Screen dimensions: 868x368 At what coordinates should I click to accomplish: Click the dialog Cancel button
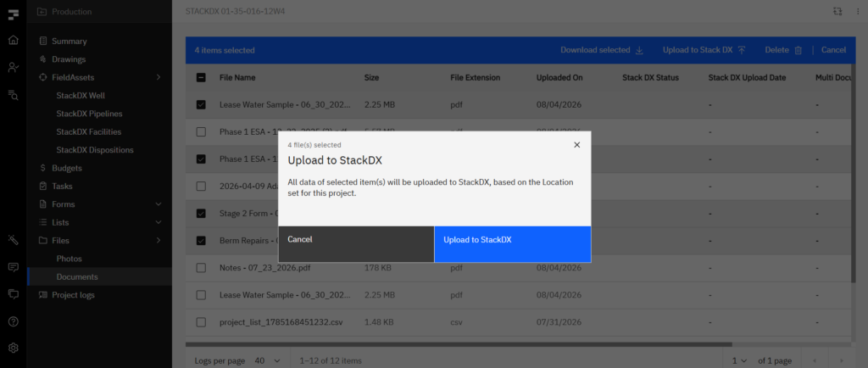pyautogui.click(x=356, y=244)
